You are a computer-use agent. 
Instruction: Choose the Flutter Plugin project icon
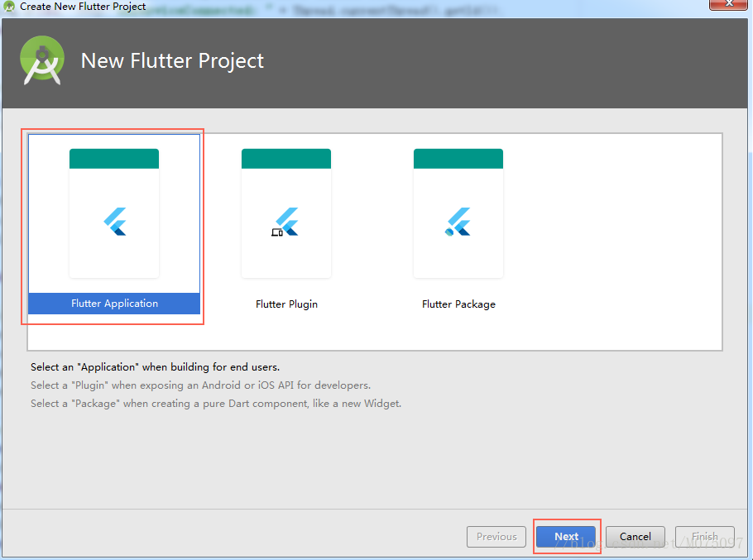[x=286, y=213]
